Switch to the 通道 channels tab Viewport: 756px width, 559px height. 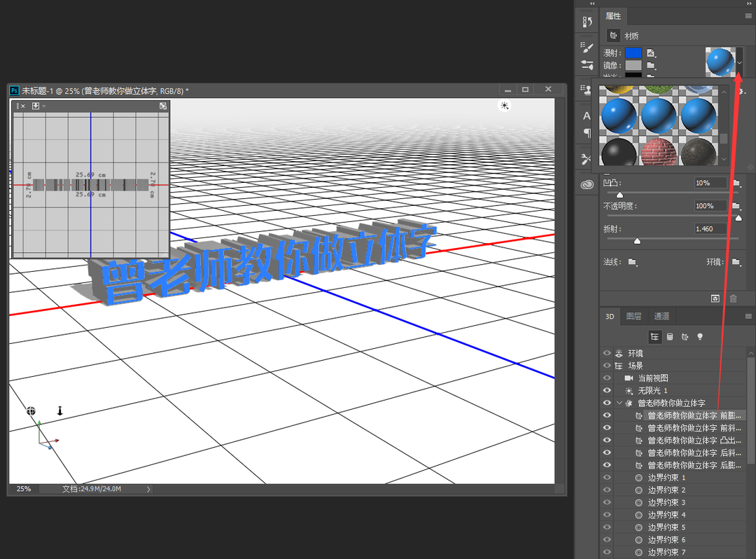coord(661,317)
